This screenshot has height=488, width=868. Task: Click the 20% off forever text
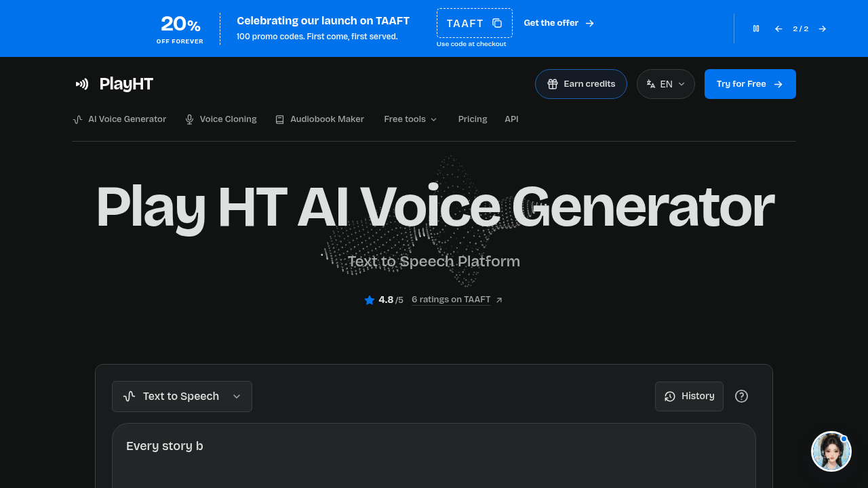[180, 28]
